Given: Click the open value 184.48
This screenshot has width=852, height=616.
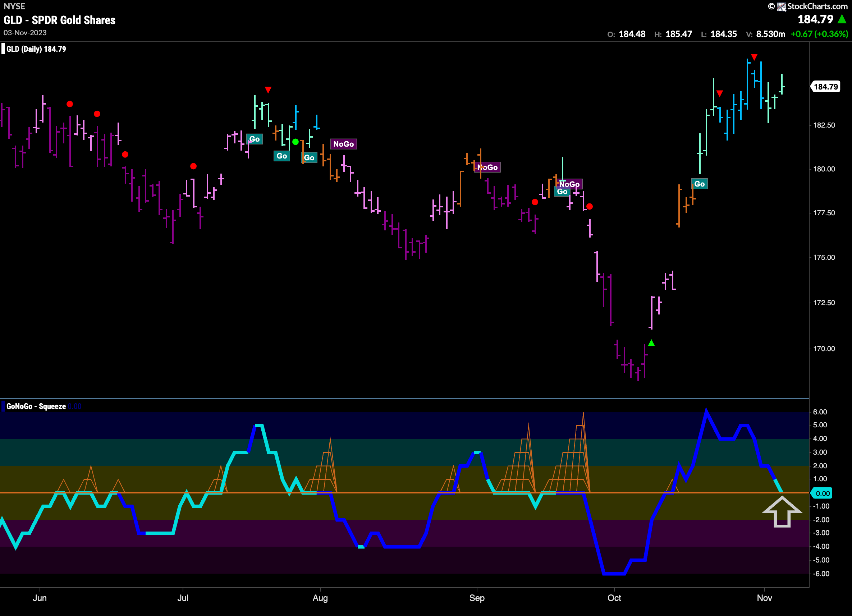Looking at the screenshot, I should [x=632, y=34].
